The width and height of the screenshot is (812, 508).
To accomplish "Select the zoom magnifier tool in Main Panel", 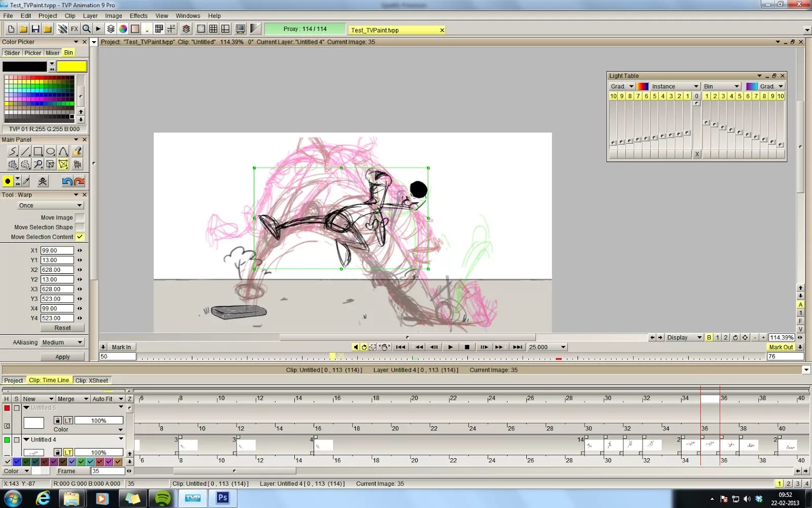I will (x=38, y=164).
